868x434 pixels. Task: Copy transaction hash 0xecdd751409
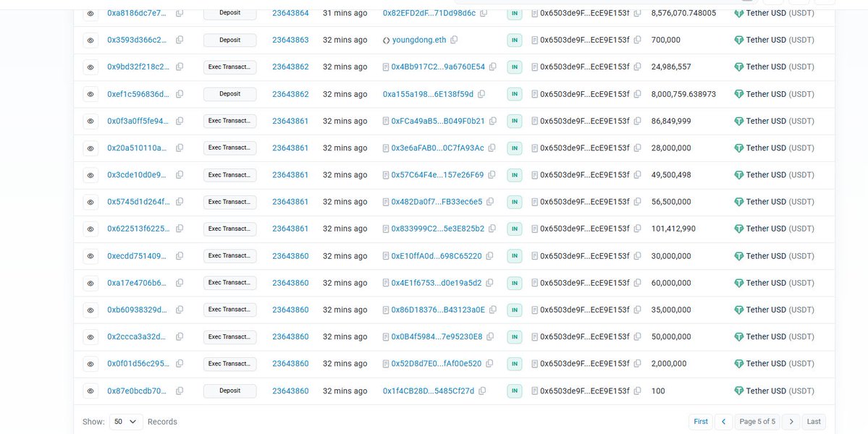(180, 256)
